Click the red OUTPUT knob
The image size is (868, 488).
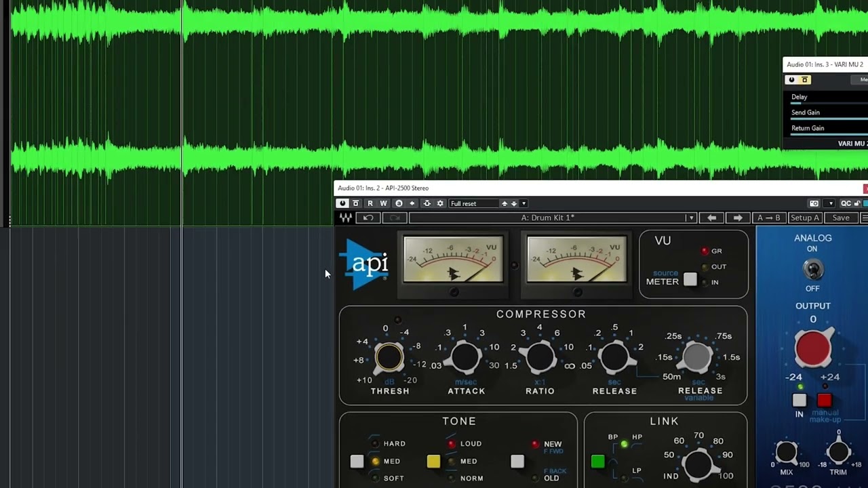(812, 349)
